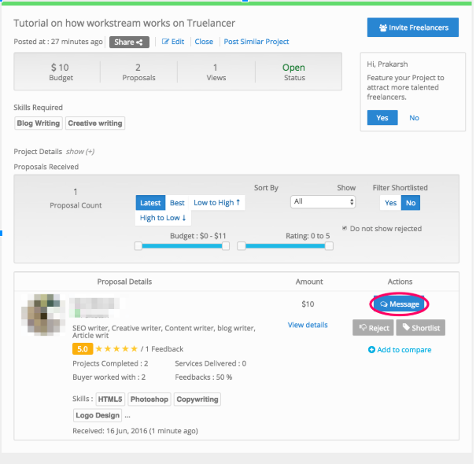Click the '2 Proposals' counter
Viewport: 476px width, 464px height.
coord(139,72)
